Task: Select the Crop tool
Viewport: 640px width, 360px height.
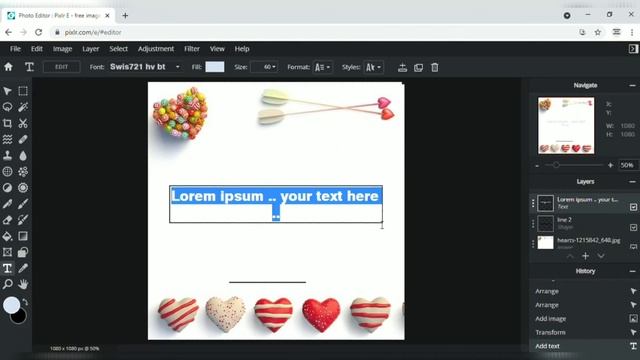Action: (7, 123)
